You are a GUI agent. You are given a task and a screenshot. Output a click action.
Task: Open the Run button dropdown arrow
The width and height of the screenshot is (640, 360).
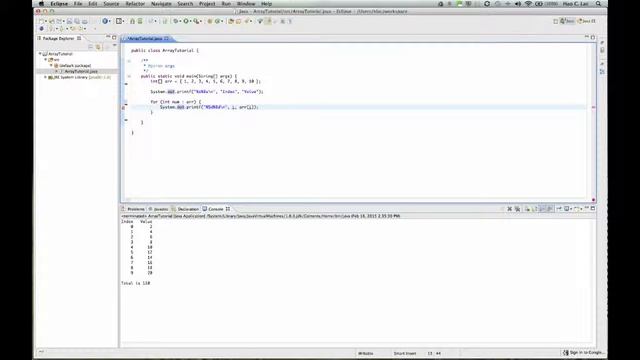pyautogui.click(x=190, y=21)
